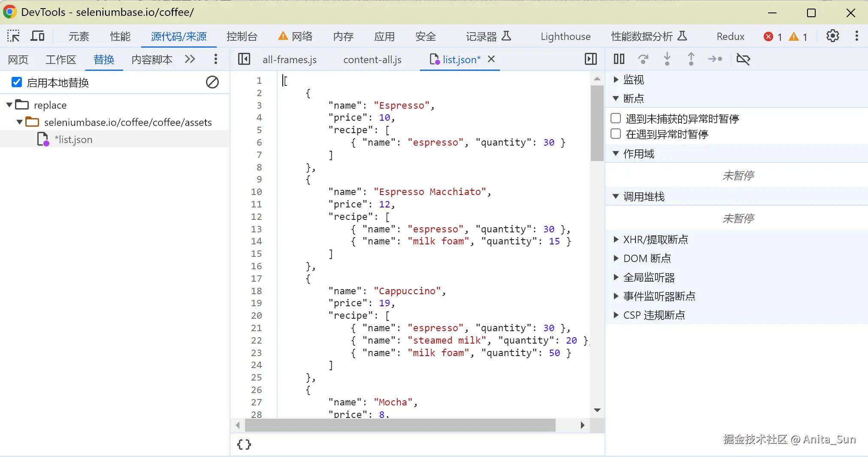Step over the next function call
The height and width of the screenshot is (457, 868).
coord(643,59)
